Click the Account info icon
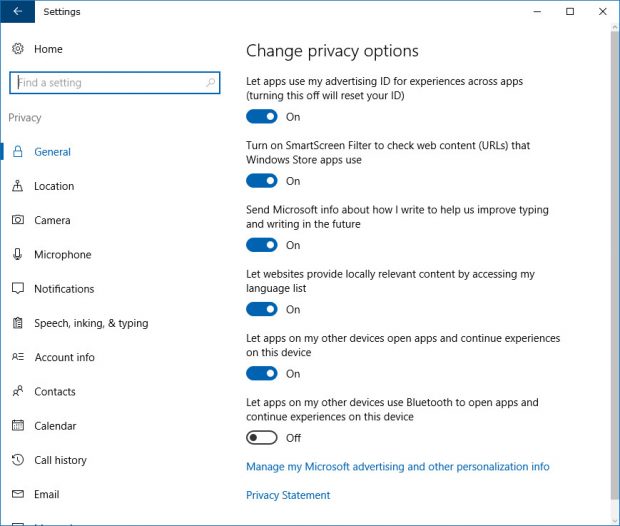620x526 pixels. [x=18, y=357]
